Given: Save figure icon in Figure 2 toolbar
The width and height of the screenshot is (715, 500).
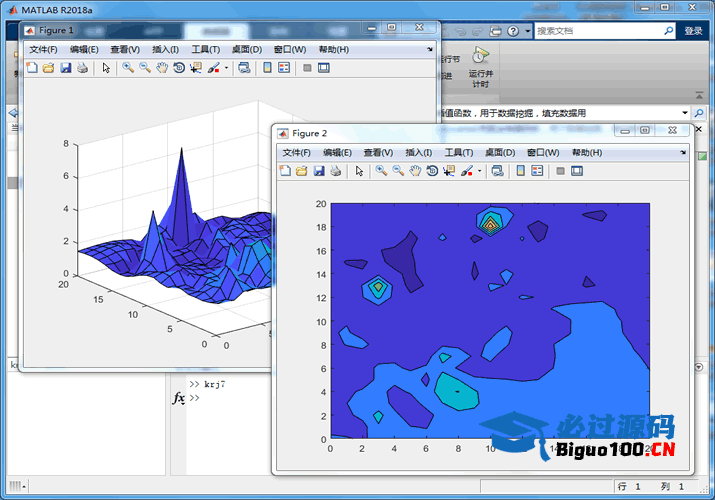Looking at the screenshot, I should click(319, 171).
